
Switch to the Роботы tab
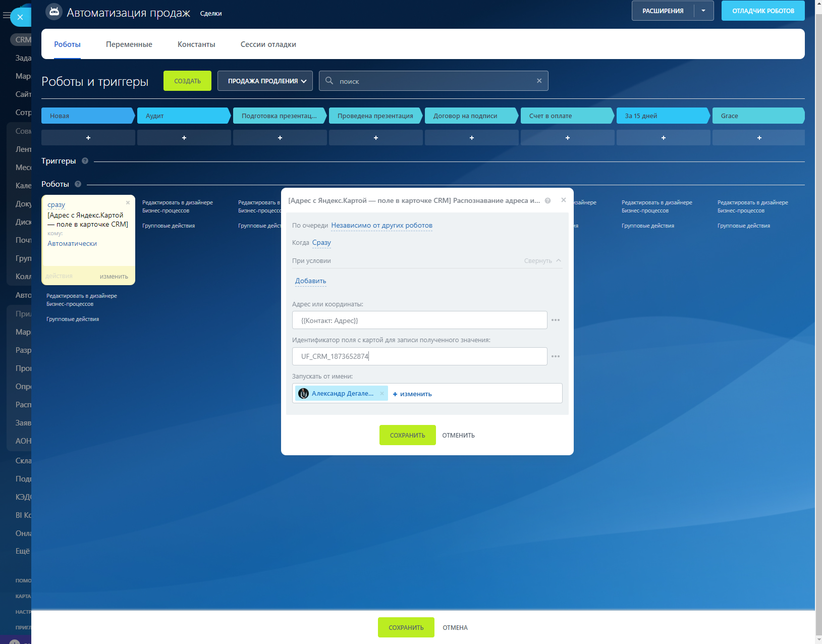pyautogui.click(x=67, y=44)
